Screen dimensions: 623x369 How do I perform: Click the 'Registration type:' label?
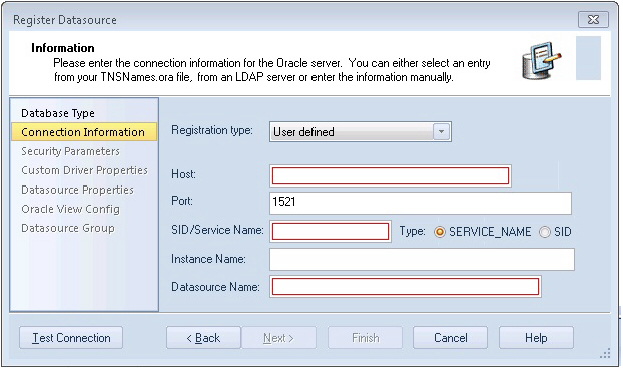[x=212, y=130]
